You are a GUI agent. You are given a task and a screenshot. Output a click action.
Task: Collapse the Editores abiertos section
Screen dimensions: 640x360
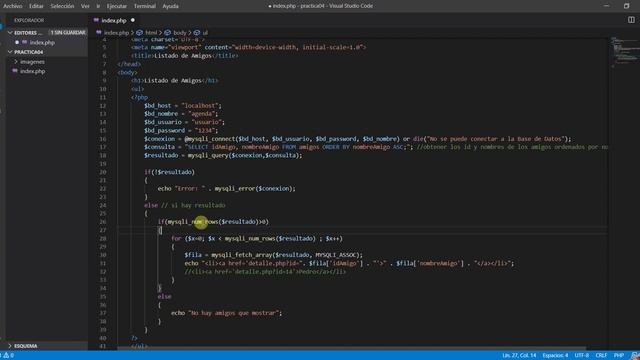[x=10, y=33]
